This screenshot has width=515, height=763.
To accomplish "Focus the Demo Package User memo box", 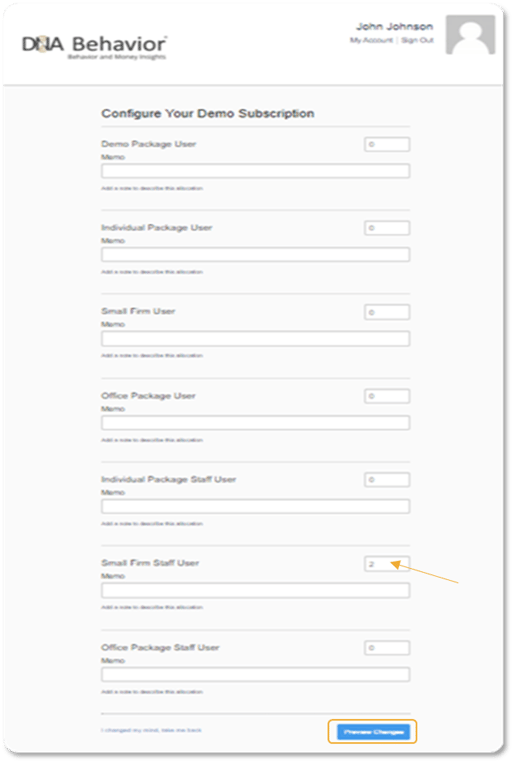I will (256, 171).
